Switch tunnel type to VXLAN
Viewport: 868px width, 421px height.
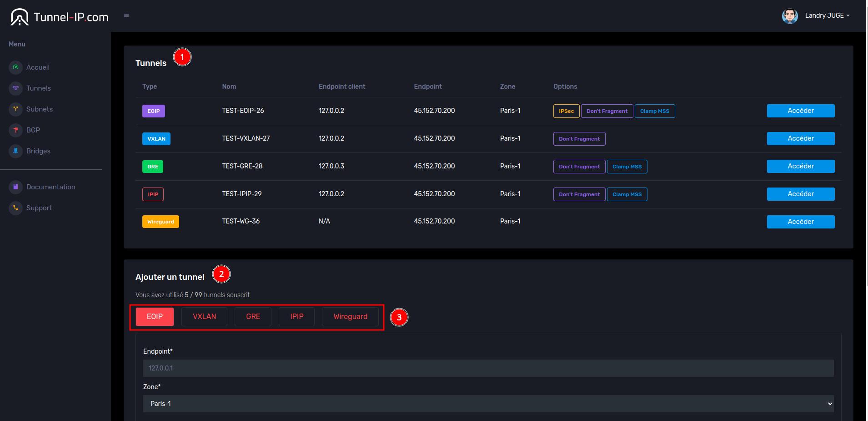pos(204,317)
